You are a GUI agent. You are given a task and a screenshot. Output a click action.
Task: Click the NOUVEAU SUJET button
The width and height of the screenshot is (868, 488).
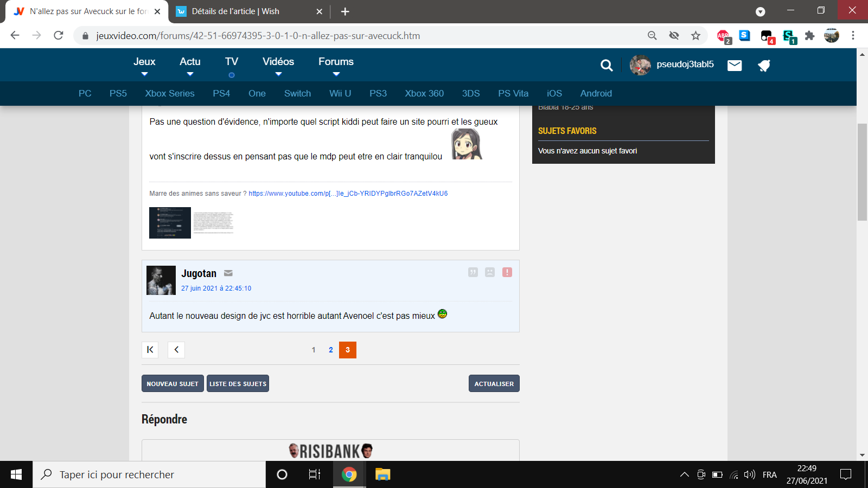[x=173, y=383]
